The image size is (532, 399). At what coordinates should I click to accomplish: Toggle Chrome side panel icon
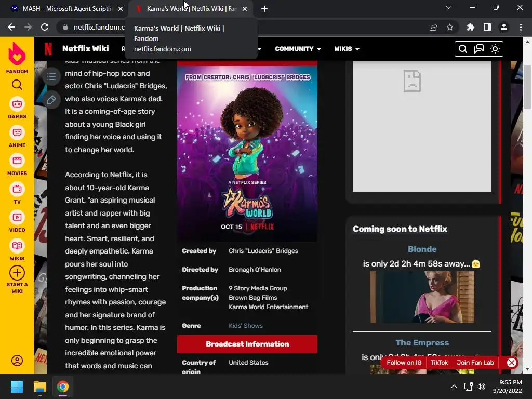coord(487,27)
